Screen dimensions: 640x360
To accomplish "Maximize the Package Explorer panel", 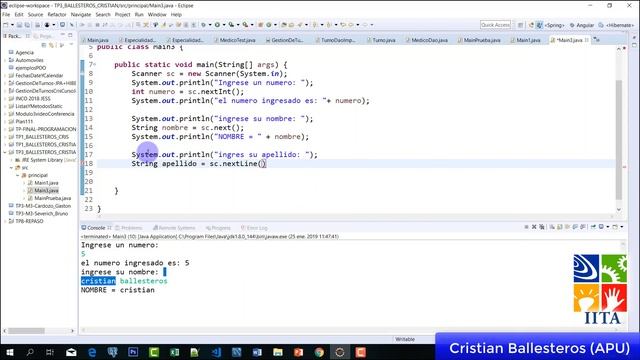I will [70, 36].
